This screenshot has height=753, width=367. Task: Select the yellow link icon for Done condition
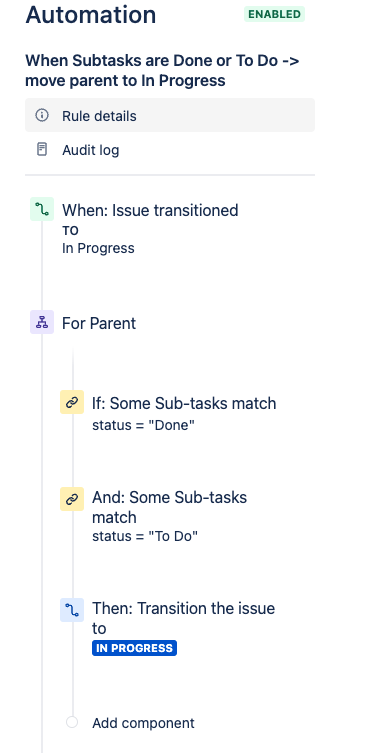(x=72, y=402)
